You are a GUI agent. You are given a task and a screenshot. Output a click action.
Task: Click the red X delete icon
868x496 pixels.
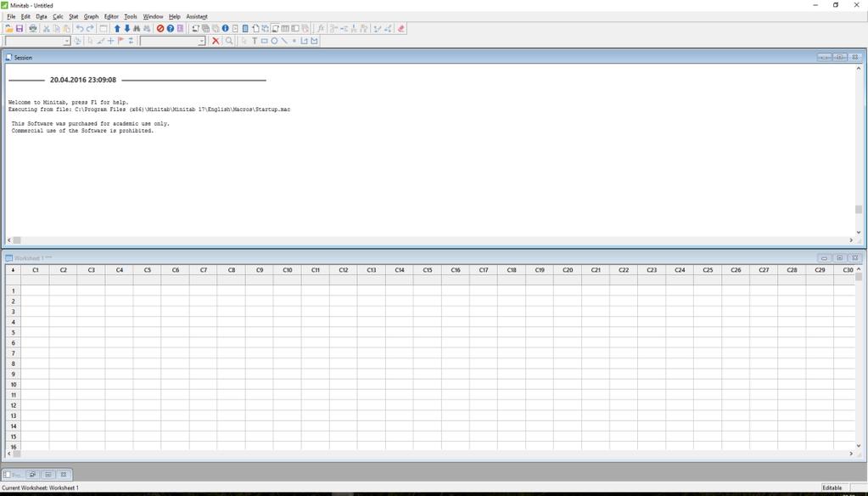(216, 41)
